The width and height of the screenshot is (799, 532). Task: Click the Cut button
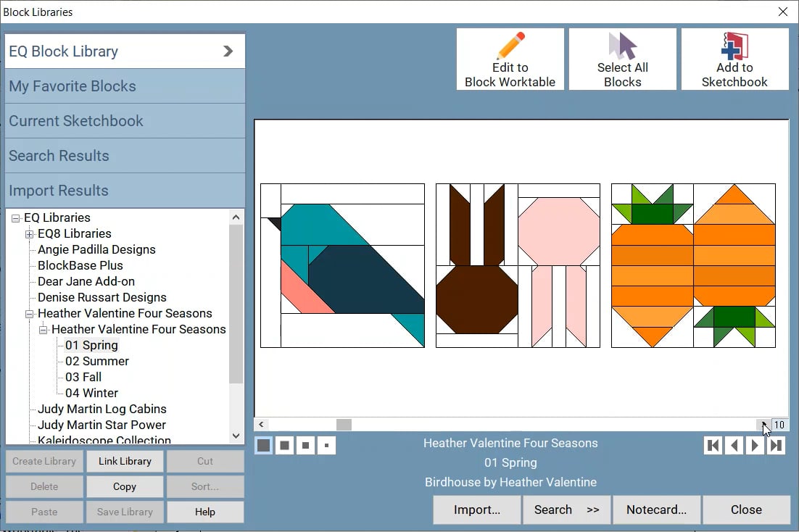click(x=205, y=461)
